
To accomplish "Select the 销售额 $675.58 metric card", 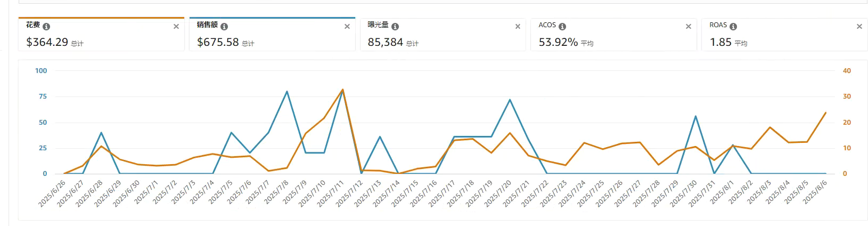I will click(272, 34).
